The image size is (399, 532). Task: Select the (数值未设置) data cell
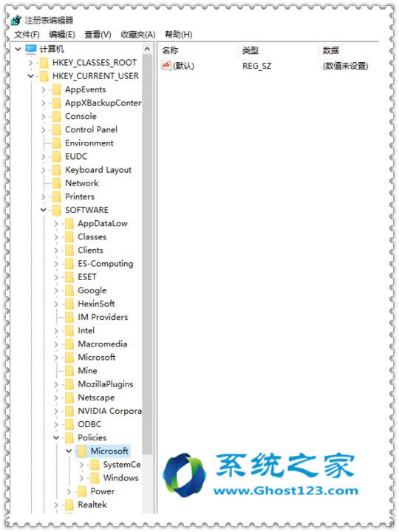click(345, 66)
